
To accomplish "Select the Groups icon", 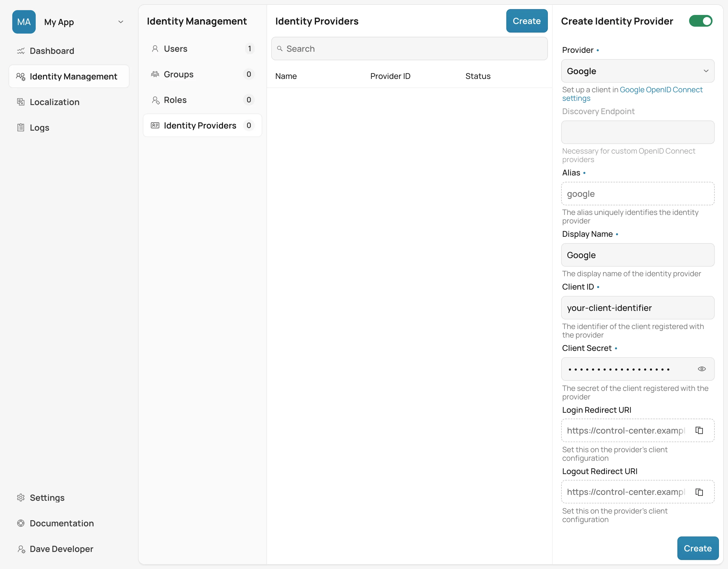I will [x=155, y=74].
